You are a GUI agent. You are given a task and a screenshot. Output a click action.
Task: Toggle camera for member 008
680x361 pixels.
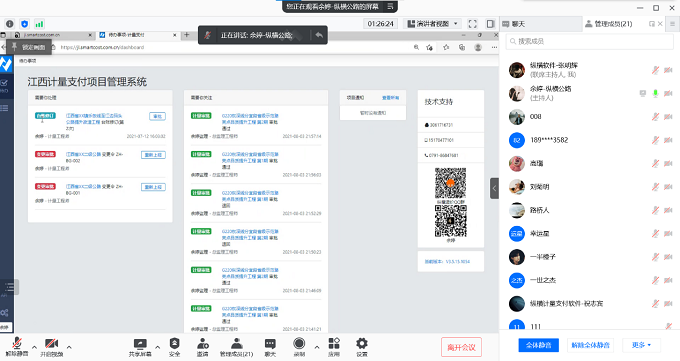tap(668, 117)
